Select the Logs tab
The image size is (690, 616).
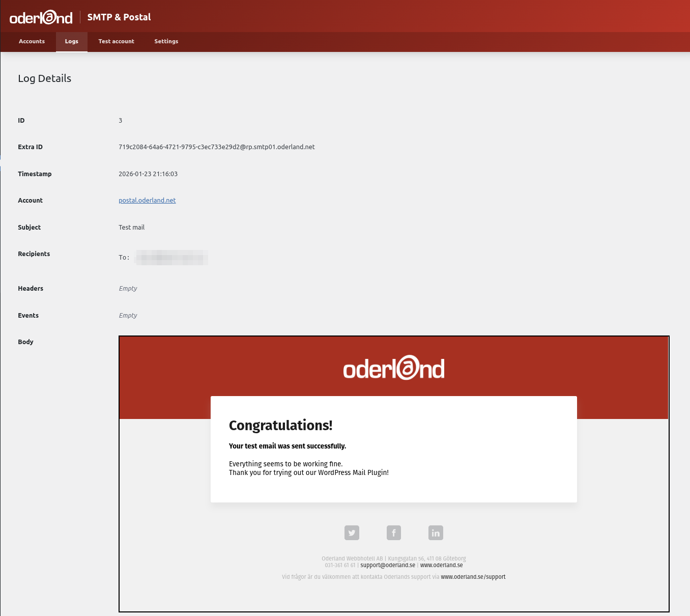[x=71, y=42]
